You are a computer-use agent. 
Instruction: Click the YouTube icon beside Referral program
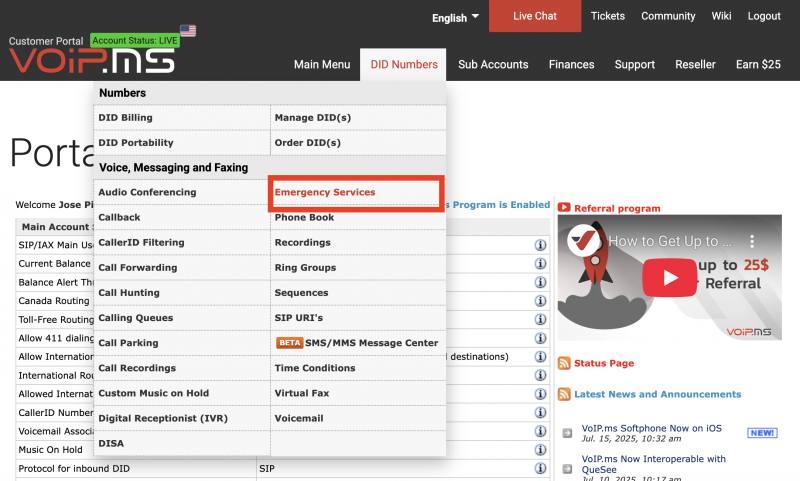(564, 208)
